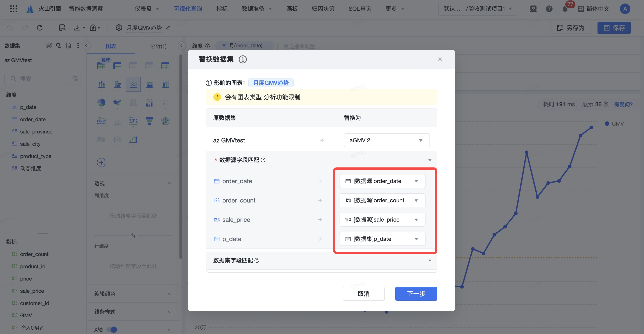Select the line chart type icon
The height and width of the screenshot is (334, 644).
coord(133,84)
